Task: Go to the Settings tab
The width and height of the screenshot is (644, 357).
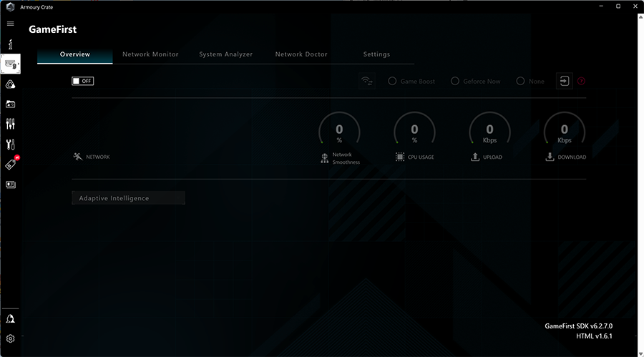Action: (x=376, y=54)
